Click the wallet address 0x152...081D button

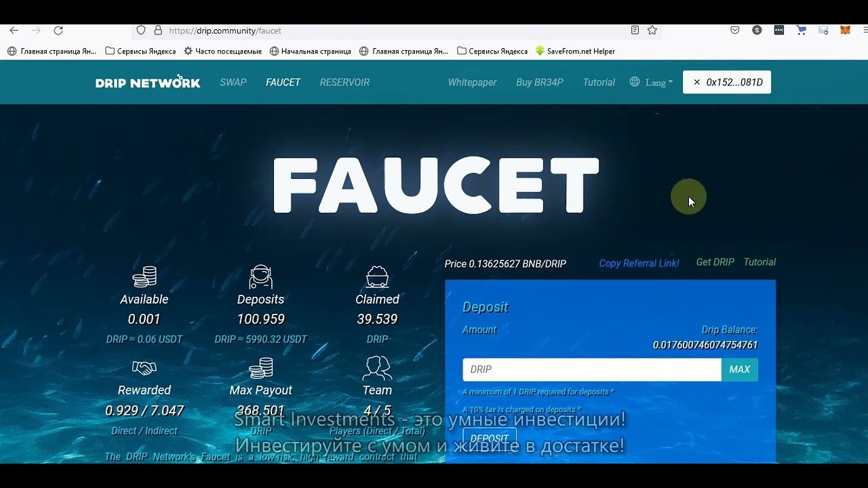[x=727, y=82]
